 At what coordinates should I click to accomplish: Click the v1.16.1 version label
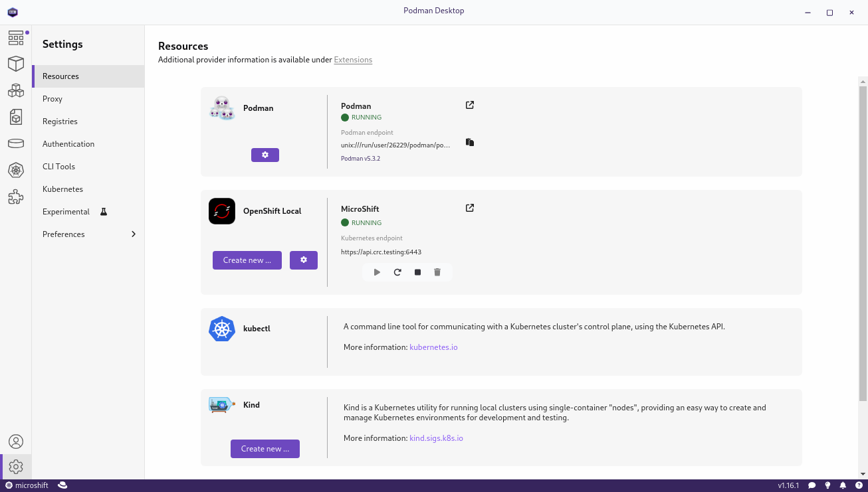[x=788, y=485]
